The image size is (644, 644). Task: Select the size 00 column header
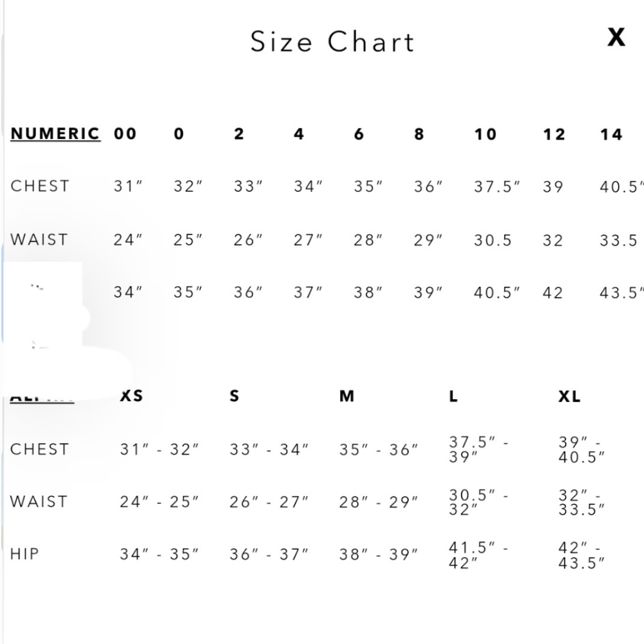[x=126, y=134]
